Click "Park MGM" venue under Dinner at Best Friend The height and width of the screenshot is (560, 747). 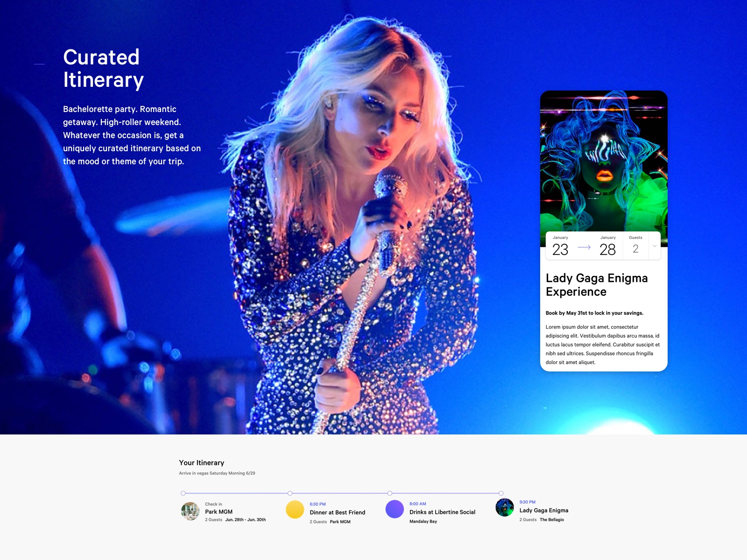340,522
